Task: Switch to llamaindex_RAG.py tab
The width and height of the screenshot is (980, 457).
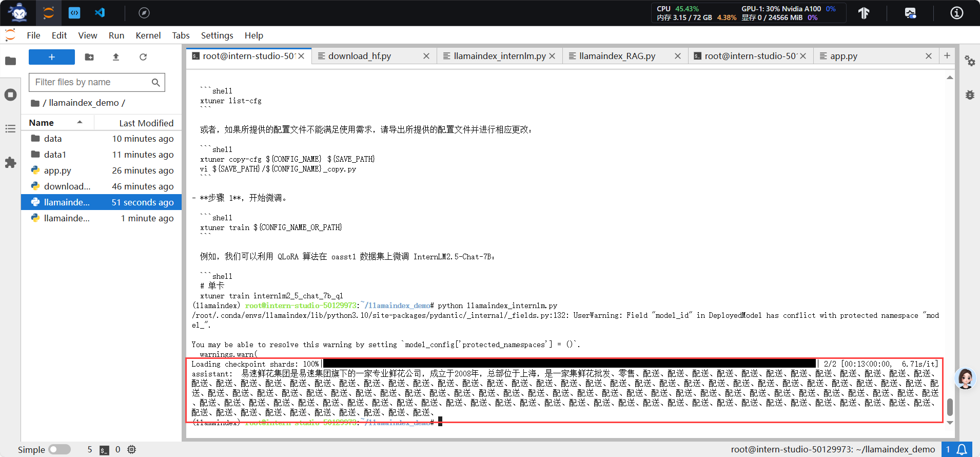Action: pyautogui.click(x=625, y=56)
